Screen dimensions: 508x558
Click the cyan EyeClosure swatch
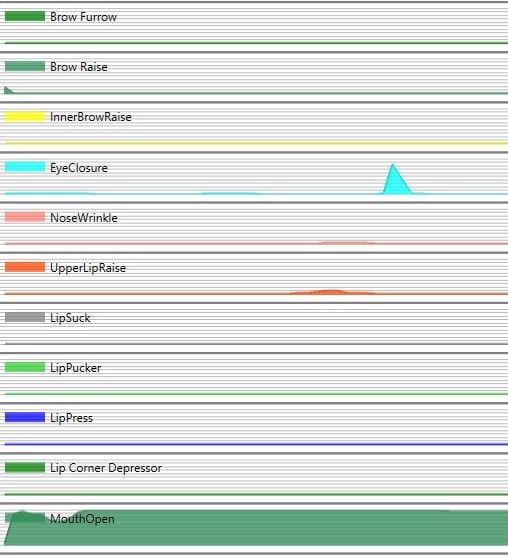tap(25, 167)
